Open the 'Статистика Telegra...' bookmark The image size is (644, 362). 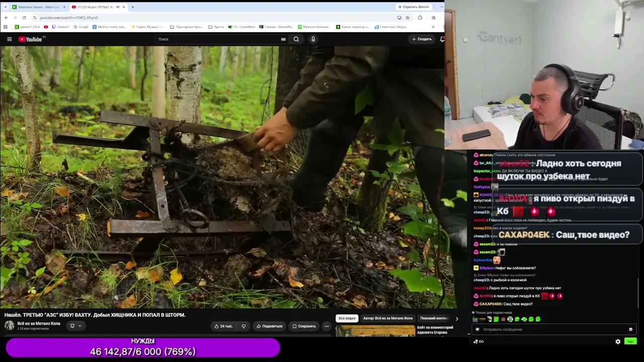coord(390,27)
